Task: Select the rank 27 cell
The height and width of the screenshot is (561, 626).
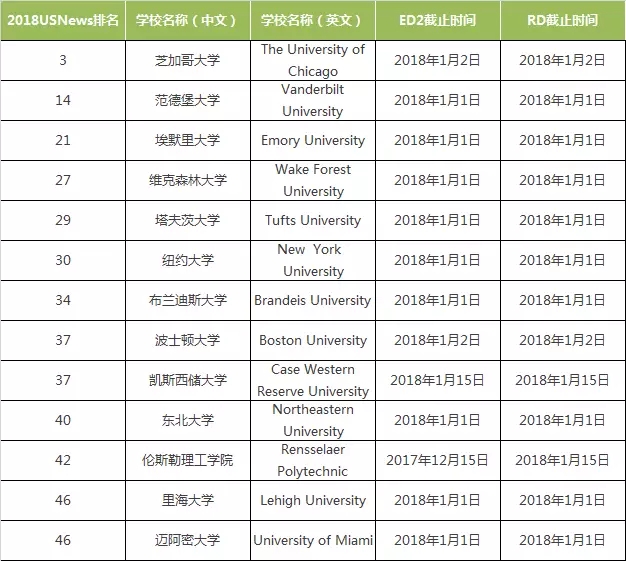Action: point(63,180)
